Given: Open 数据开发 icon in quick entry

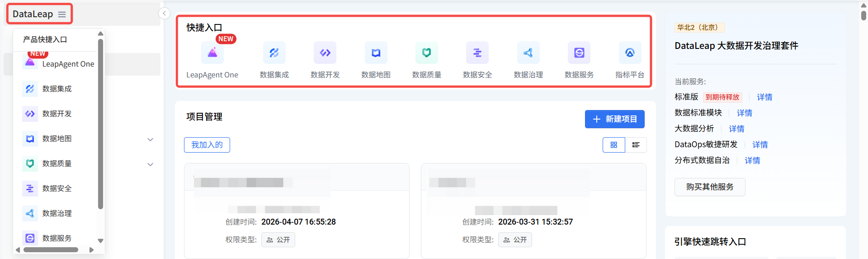Looking at the screenshot, I should (x=325, y=53).
